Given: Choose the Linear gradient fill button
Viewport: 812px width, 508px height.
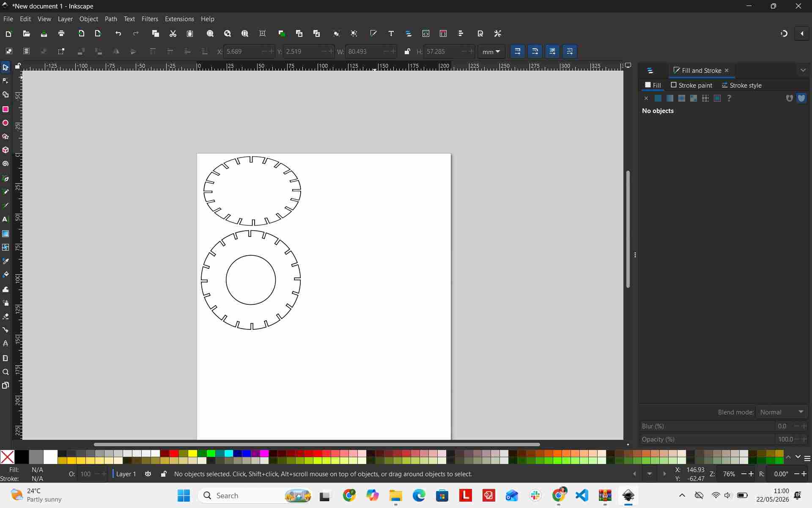Looking at the screenshot, I should click(670, 98).
